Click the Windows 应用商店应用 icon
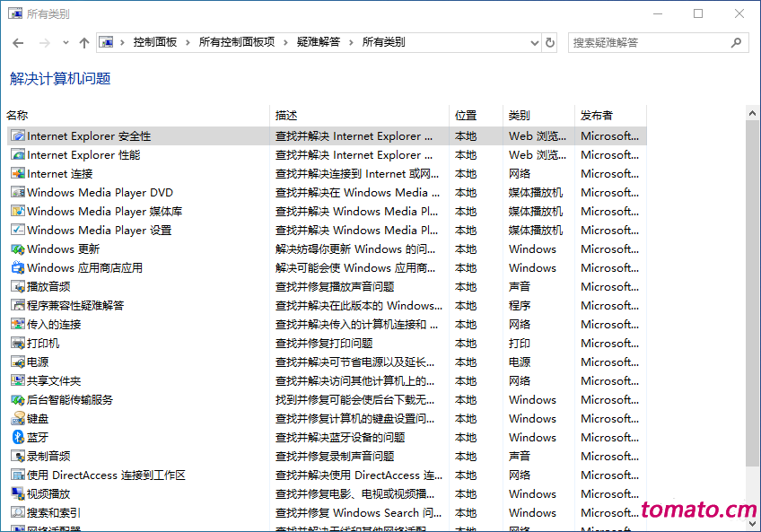 [18, 268]
